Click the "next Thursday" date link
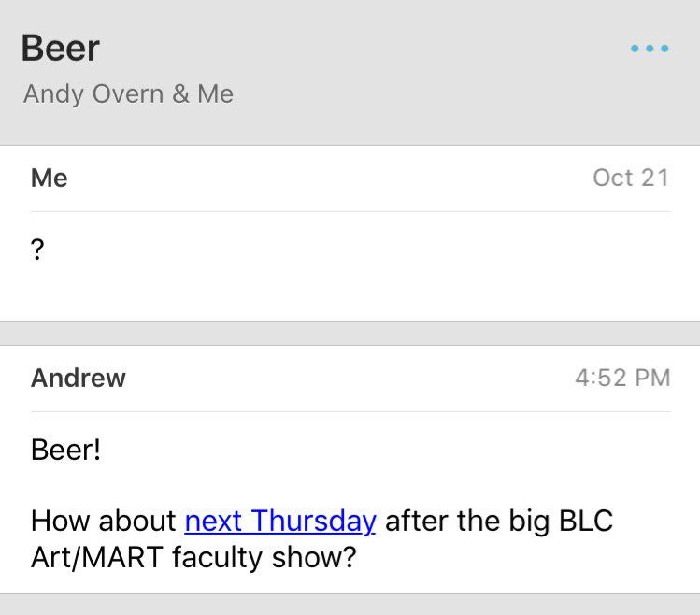700x615 pixels. pos(280,521)
